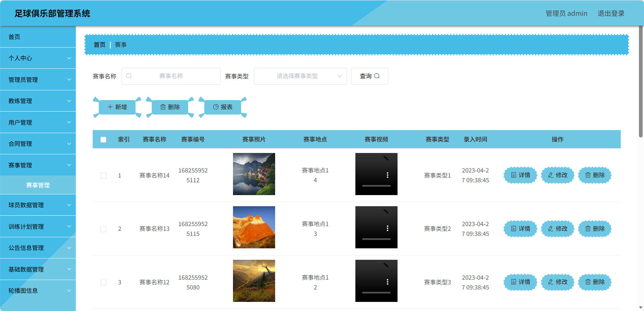Expand the 教练管理 sidebar menu
Screen dimensions: 644x311
38,101
